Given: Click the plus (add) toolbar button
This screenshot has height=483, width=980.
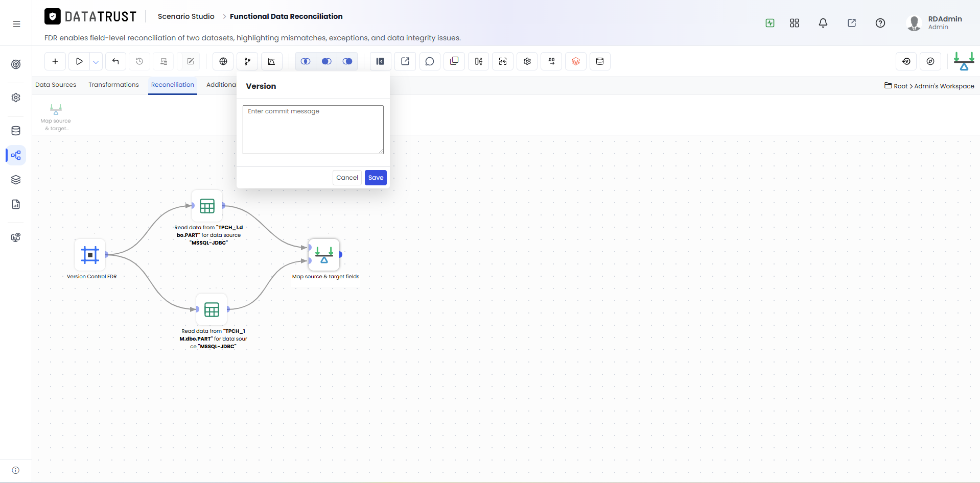Looking at the screenshot, I should tap(55, 61).
